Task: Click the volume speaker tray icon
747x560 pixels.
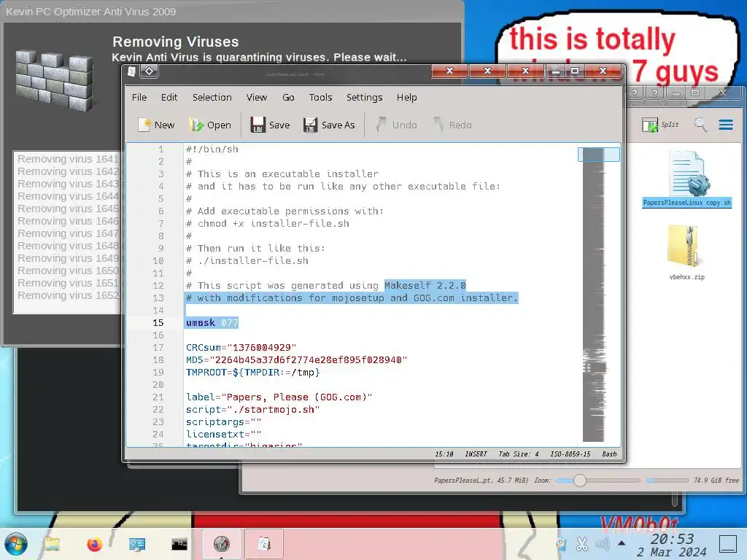Action: (602, 544)
